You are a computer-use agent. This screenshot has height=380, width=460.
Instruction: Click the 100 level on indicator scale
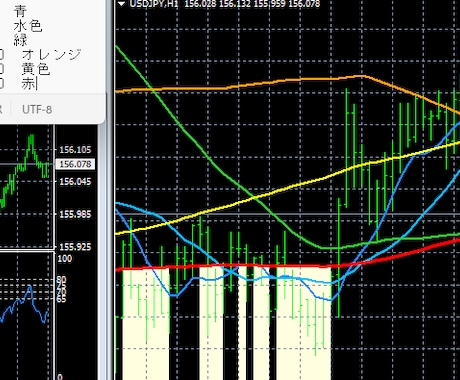click(65, 258)
